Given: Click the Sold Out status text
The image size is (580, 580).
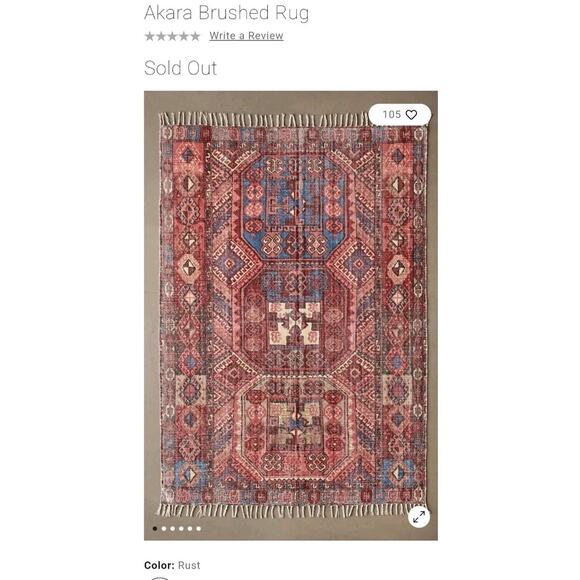Looking at the screenshot, I should coord(180,68).
